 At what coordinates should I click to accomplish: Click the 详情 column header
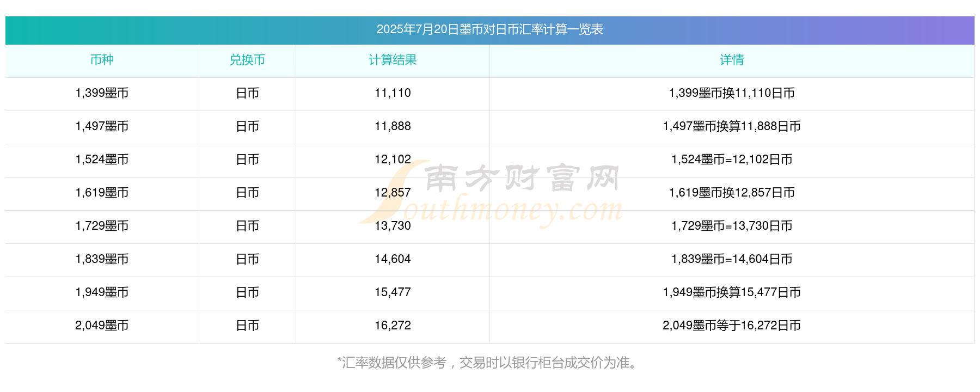click(x=732, y=60)
